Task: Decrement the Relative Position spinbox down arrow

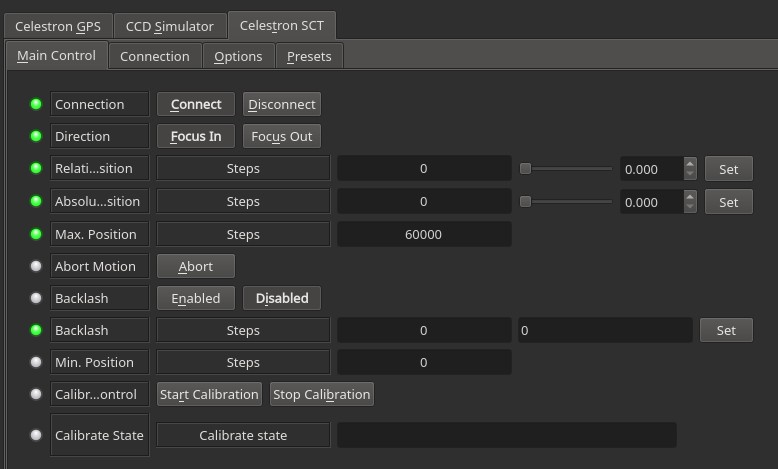Action: tap(690, 174)
